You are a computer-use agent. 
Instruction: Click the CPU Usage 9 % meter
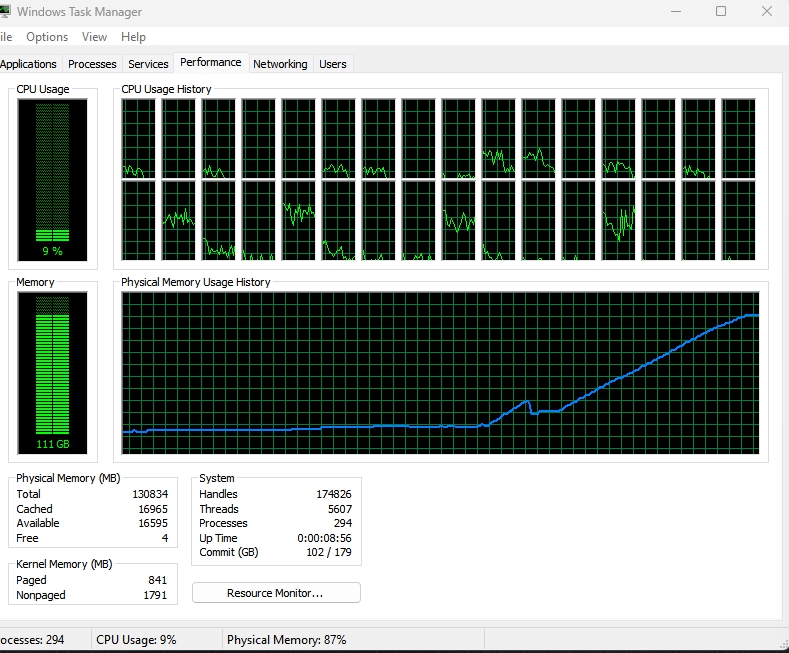[x=52, y=180]
